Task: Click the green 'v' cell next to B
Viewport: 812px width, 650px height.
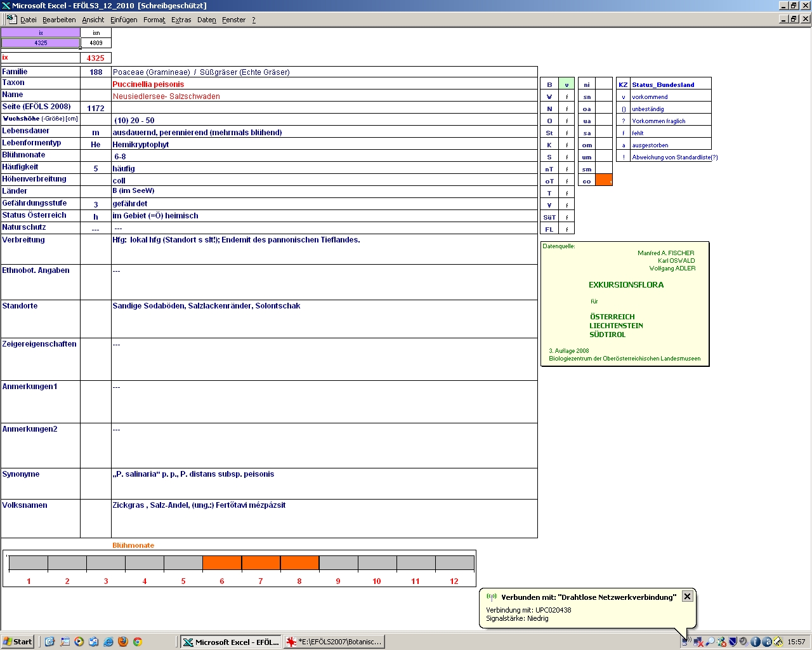Action: 566,84
